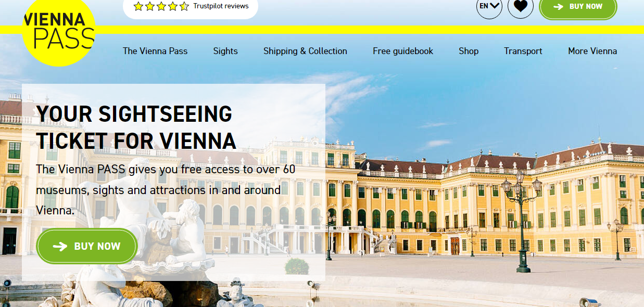Click the Vienna Pass yellow logo
Viewport: 644px width, 307px height.
(x=59, y=31)
